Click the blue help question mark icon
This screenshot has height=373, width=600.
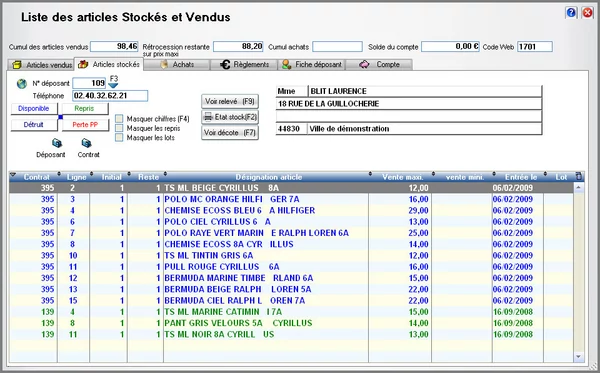point(571,13)
